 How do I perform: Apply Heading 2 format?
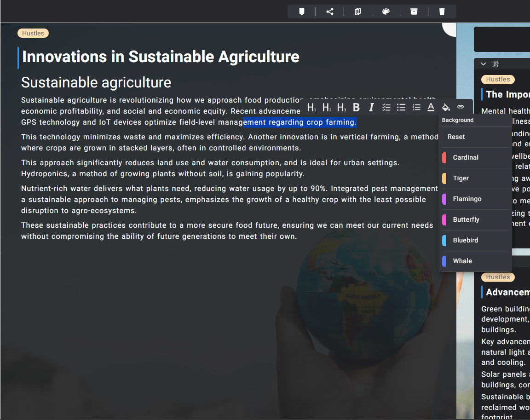pos(327,108)
